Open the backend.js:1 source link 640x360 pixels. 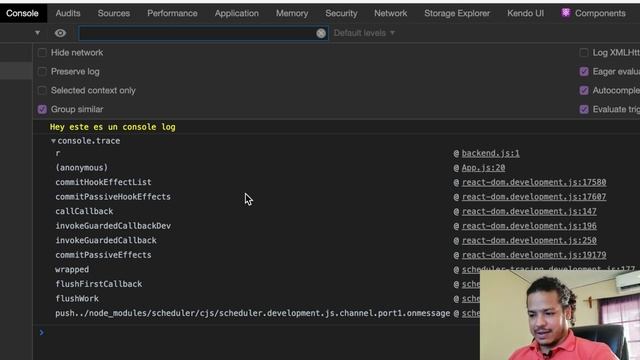point(491,153)
